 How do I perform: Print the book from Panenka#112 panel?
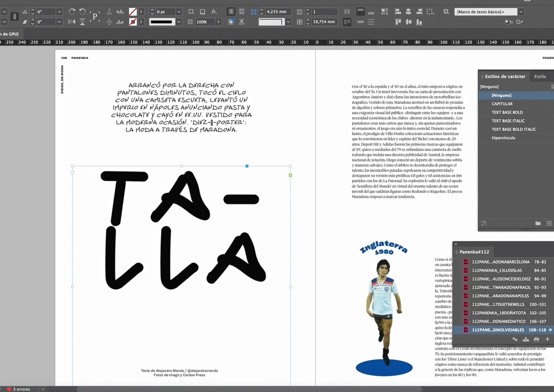point(536,339)
